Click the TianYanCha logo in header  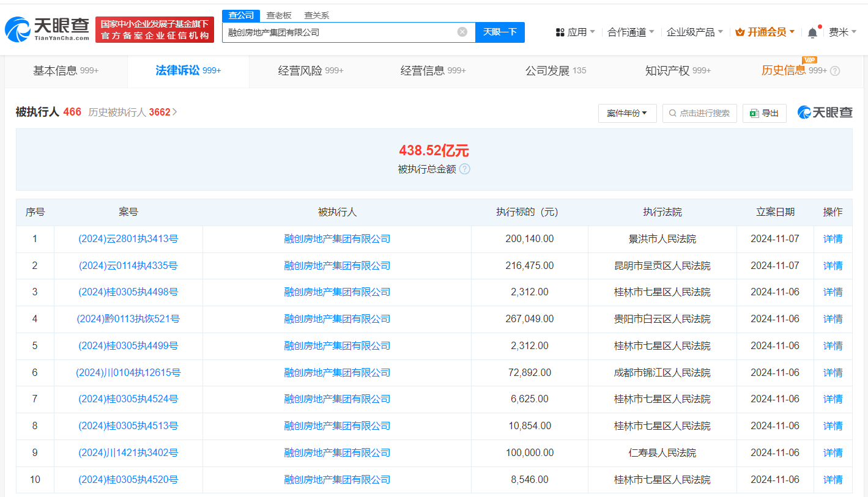[47, 29]
